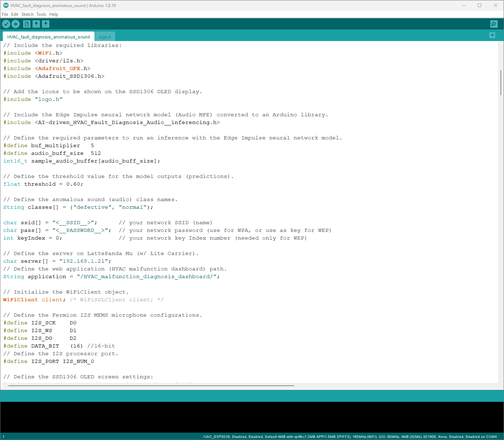This screenshot has width=504, height=440.
Task: Click the XIAO_ESP32C6 board info in status bar
Action: click(x=349, y=436)
